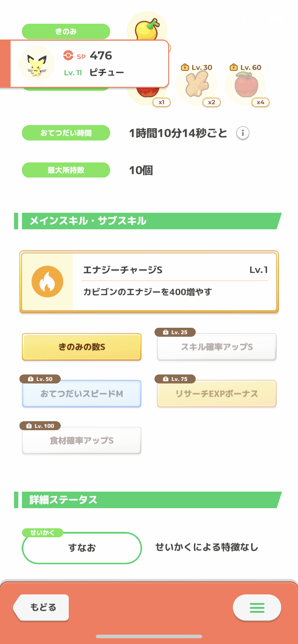Tap the locked おてつだいスピードM sub skill
The image size is (298, 644).
pos(82,394)
